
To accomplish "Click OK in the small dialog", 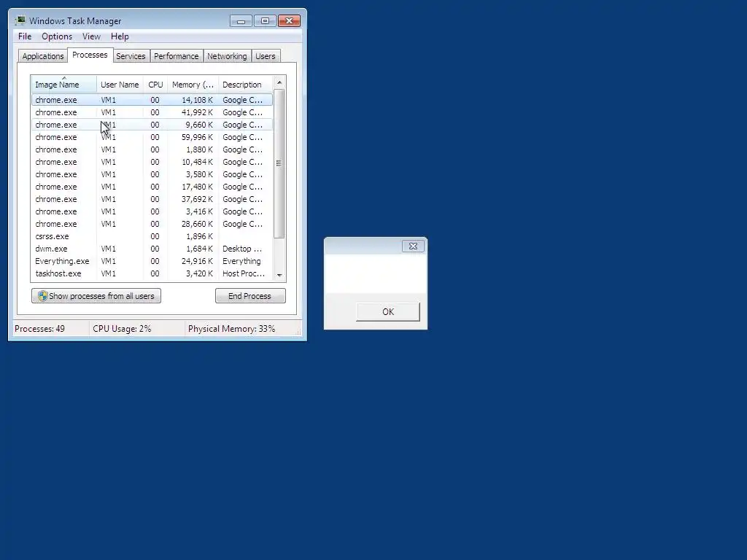I will pos(388,311).
